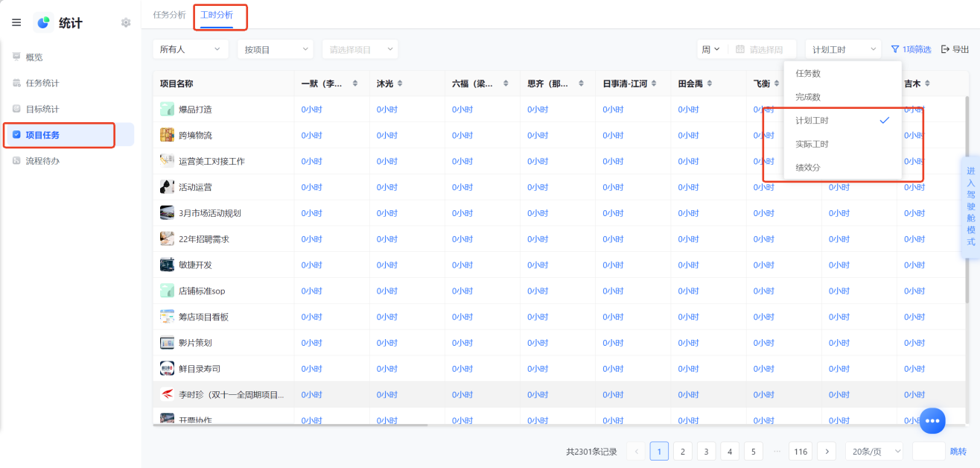
Task: Click the 3月市场活动规划 project icon
Action: 168,212
